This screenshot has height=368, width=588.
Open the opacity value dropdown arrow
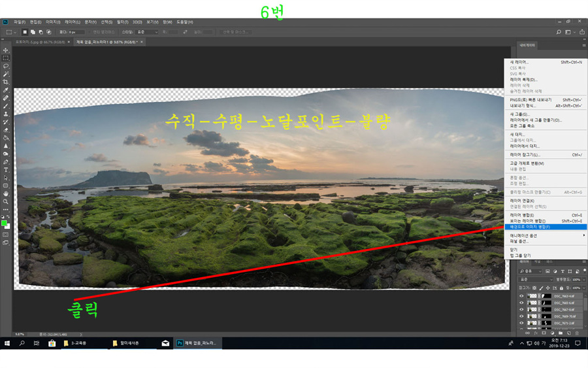[584, 280]
